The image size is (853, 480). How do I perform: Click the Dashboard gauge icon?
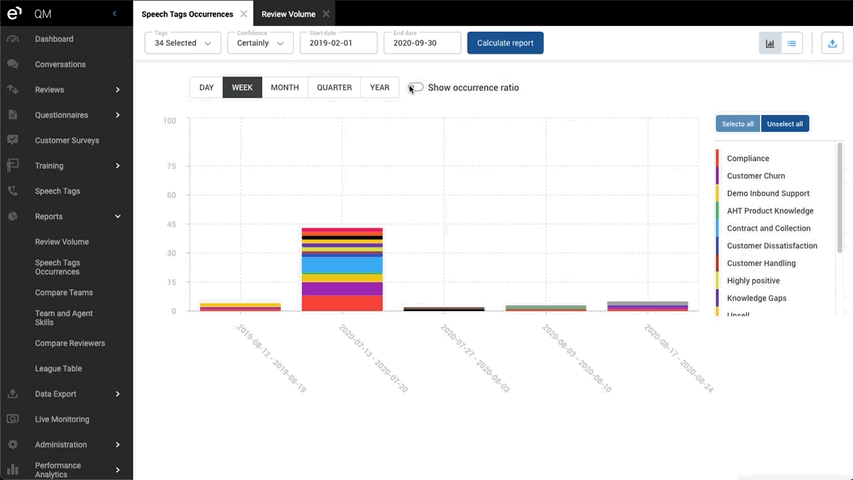click(13, 39)
